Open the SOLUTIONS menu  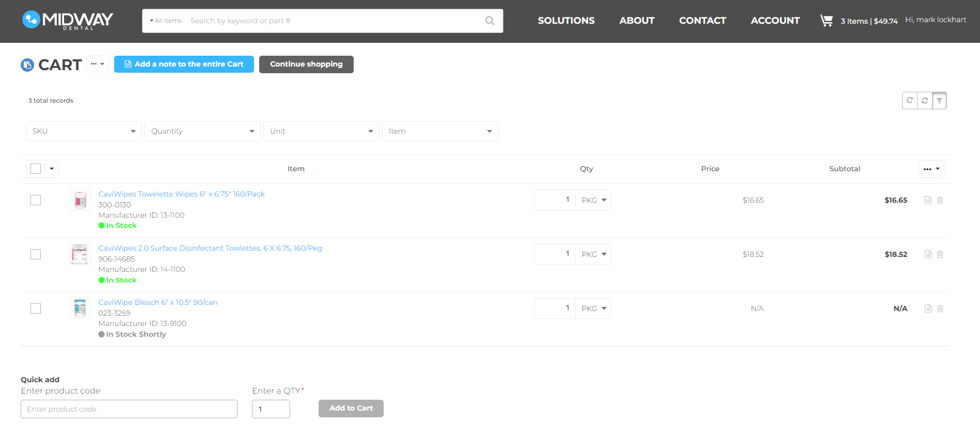(566, 21)
